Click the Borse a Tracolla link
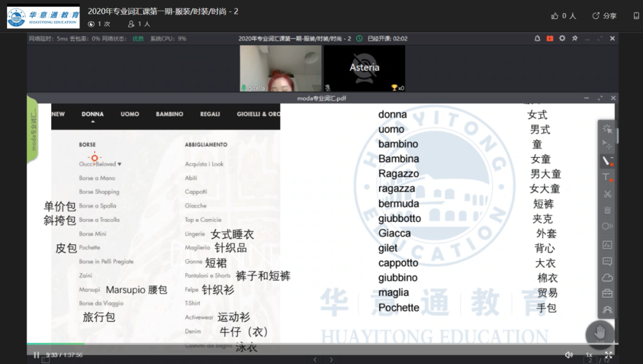The height and width of the screenshot is (364, 643). 99,220
